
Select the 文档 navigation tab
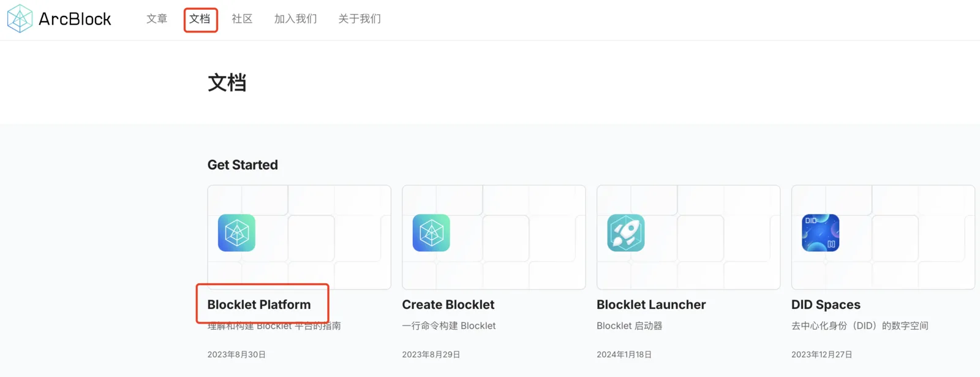pos(200,19)
